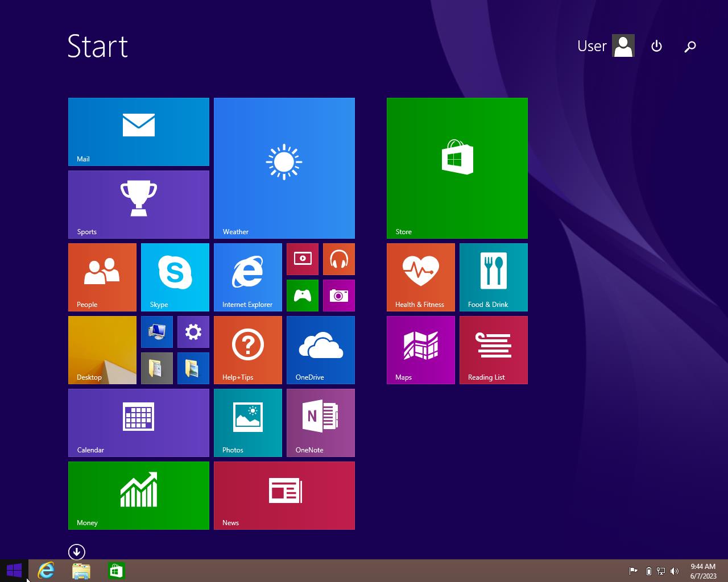This screenshot has height=582, width=728.
Task: Open the Maps tile
Action: point(420,350)
